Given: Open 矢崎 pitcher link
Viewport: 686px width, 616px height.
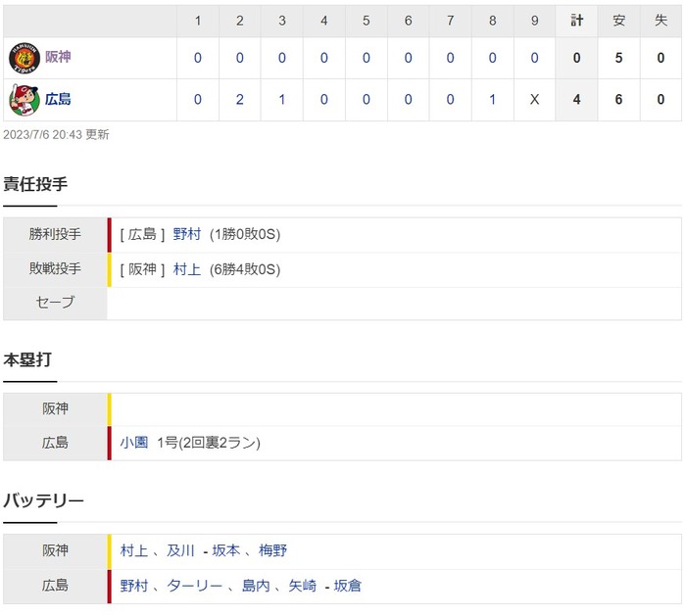Looking at the screenshot, I should (302, 586).
